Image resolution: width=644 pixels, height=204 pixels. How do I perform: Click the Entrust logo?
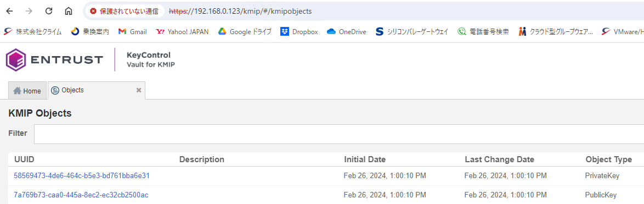click(54, 59)
